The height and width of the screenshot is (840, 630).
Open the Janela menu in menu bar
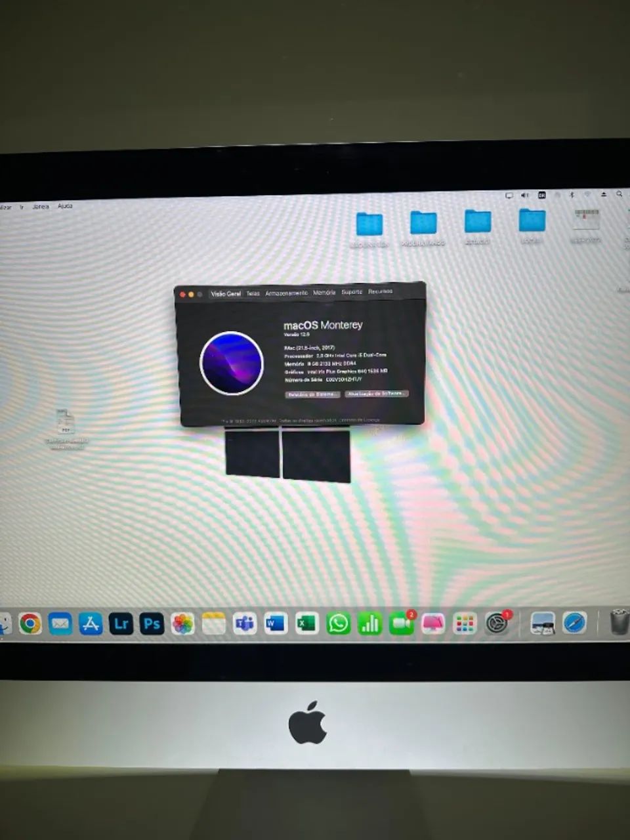[x=41, y=207]
